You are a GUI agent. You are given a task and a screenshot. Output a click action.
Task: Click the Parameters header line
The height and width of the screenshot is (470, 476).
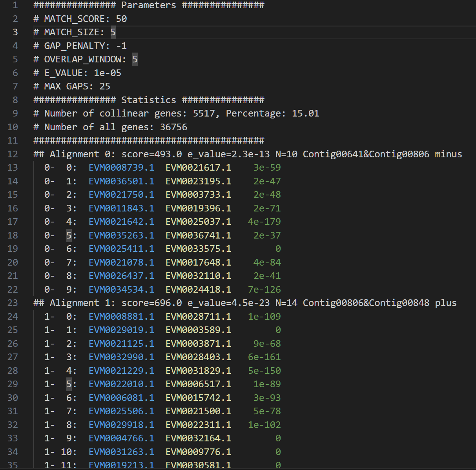(149, 5)
